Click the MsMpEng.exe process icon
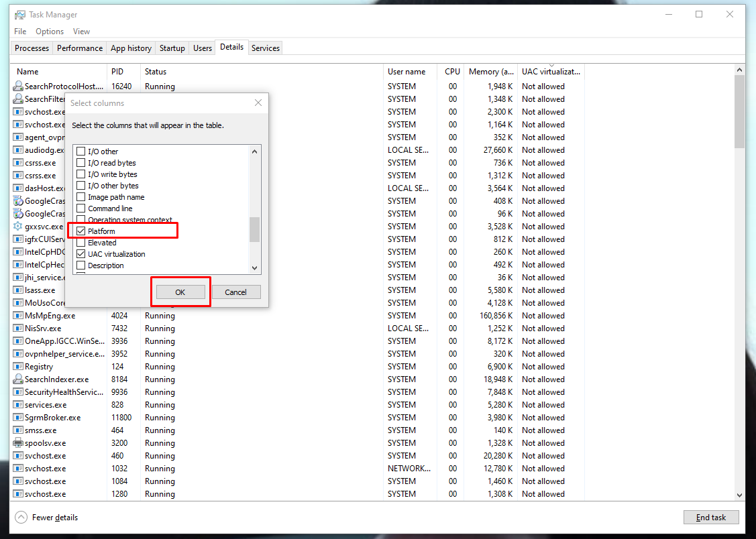Screen dimensions: 756x539 coord(18,316)
